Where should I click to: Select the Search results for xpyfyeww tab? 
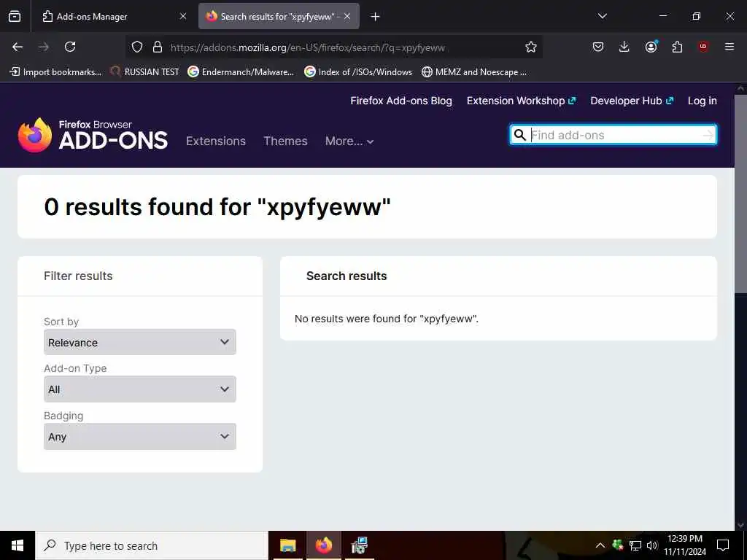(x=279, y=16)
